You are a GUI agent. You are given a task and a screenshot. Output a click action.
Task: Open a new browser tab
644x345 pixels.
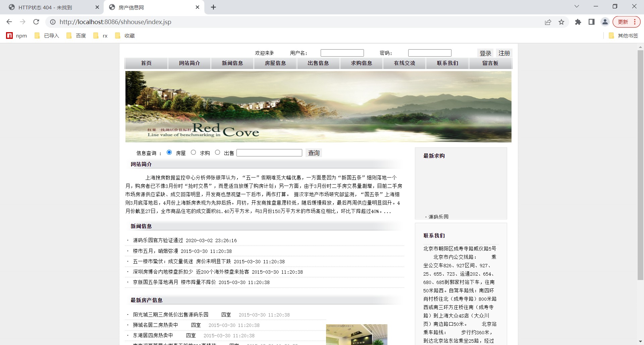pos(213,7)
